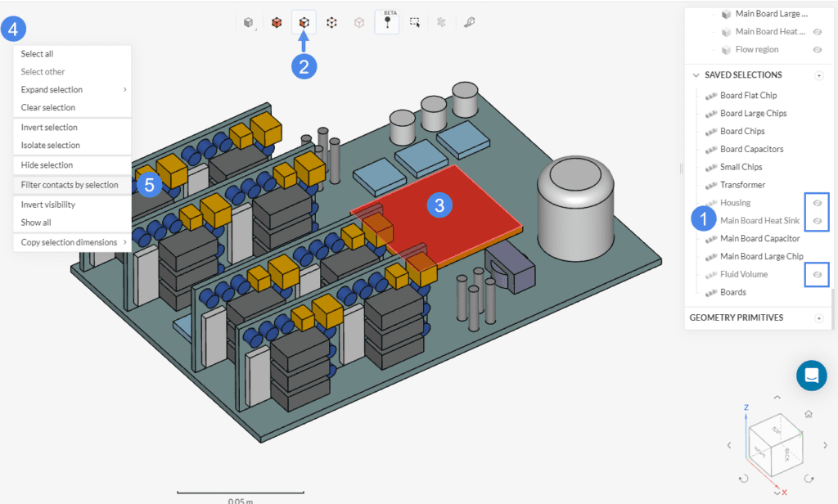Show the Main Board Heat Sink selection
Viewport: 838px width, 504px height.
pyautogui.click(x=816, y=220)
